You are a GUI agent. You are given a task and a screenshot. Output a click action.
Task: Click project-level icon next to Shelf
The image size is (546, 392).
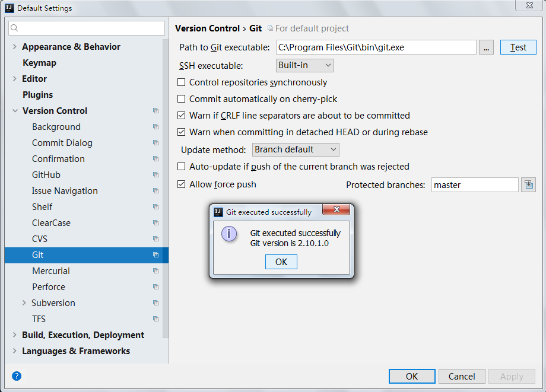coord(155,207)
